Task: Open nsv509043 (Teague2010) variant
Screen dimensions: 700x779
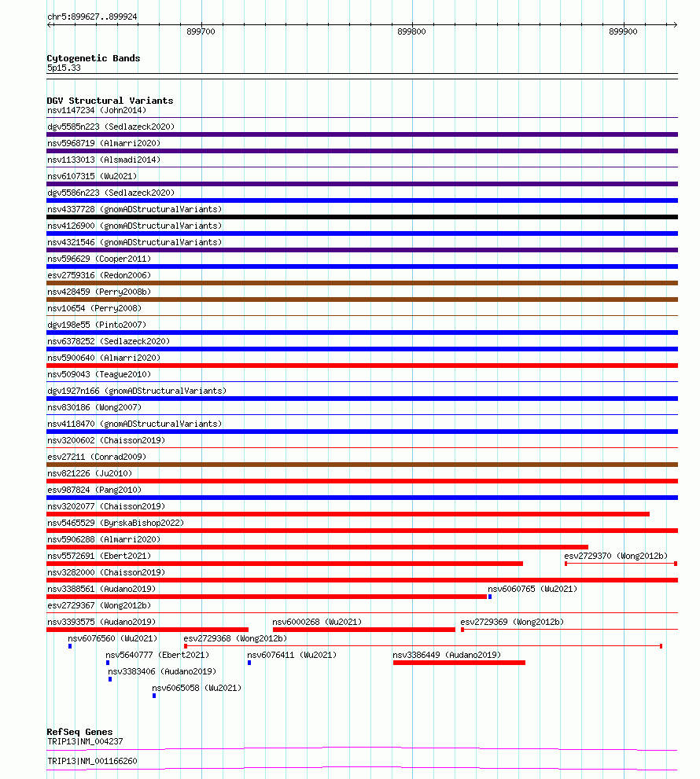Action: pyautogui.click(x=99, y=374)
